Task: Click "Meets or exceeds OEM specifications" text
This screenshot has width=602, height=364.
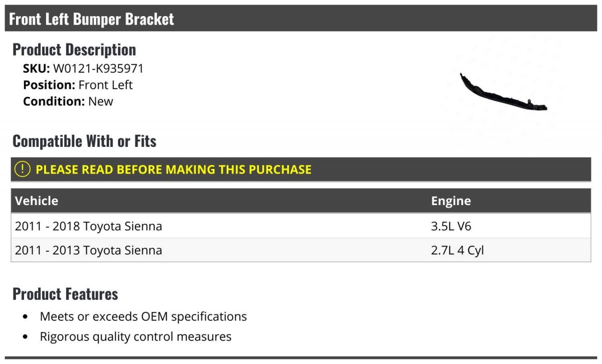Action: 143,317
